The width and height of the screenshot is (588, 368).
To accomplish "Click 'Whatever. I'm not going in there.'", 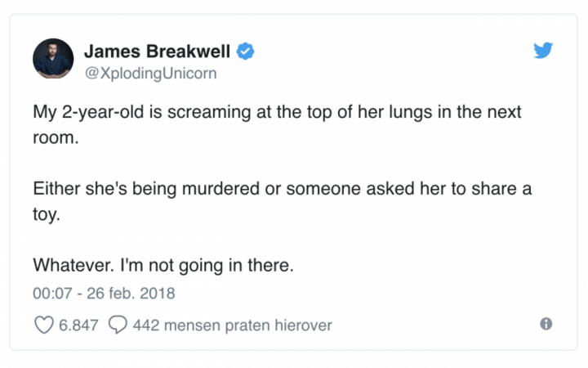I will [163, 266].
